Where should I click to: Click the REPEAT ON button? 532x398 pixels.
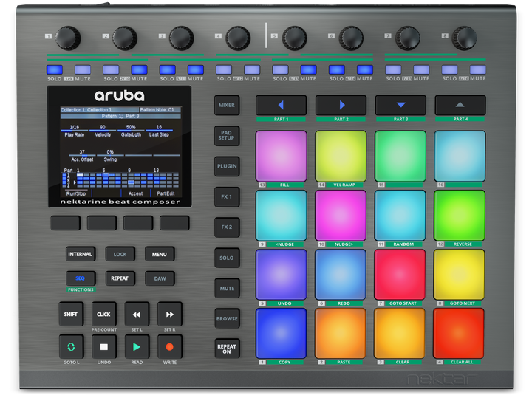[x=227, y=349]
